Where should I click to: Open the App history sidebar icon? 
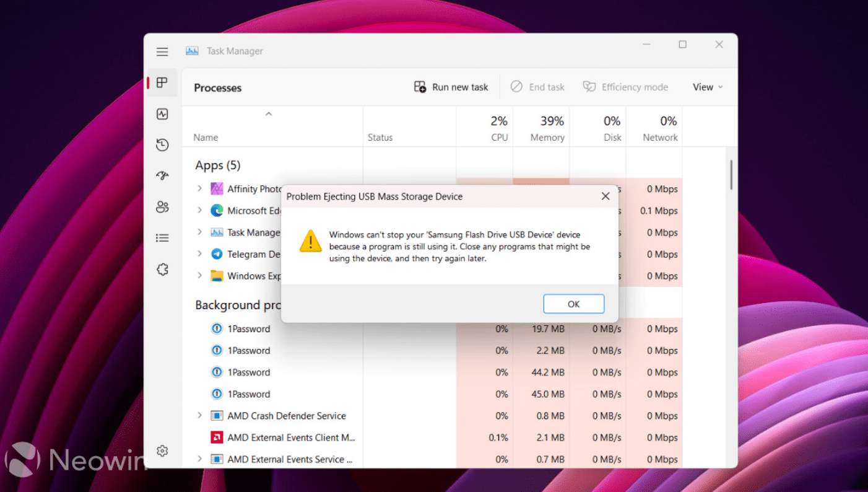pyautogui.click(x=162, y=144)
